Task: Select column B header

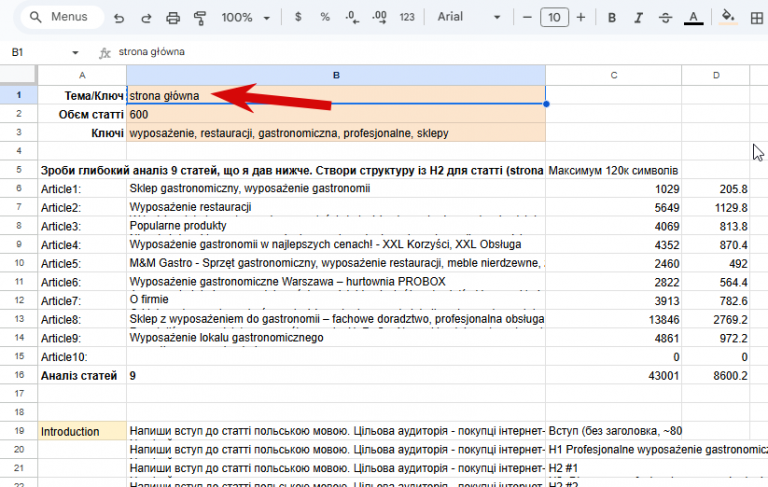Action: 336,75
